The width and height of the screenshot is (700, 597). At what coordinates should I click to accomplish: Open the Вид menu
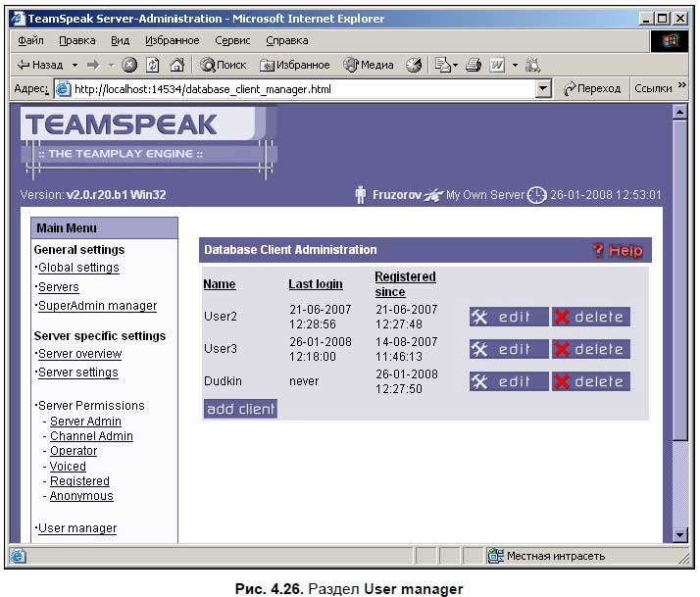120,40
